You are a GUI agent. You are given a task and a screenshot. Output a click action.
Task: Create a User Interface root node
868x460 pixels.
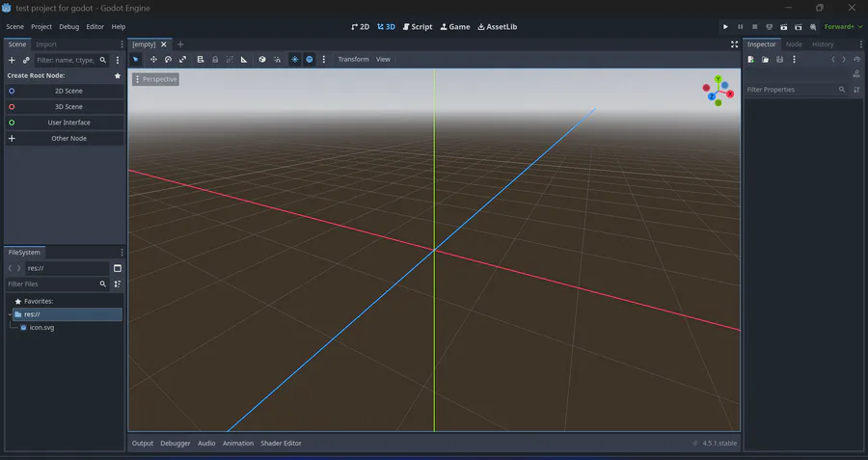65,122
